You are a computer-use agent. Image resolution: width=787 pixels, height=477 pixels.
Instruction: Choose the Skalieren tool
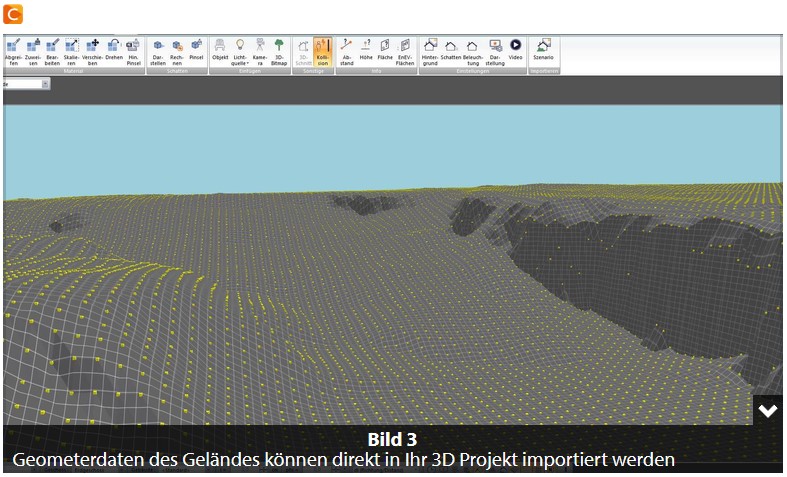pyautogui.click(x=72, y=52)
